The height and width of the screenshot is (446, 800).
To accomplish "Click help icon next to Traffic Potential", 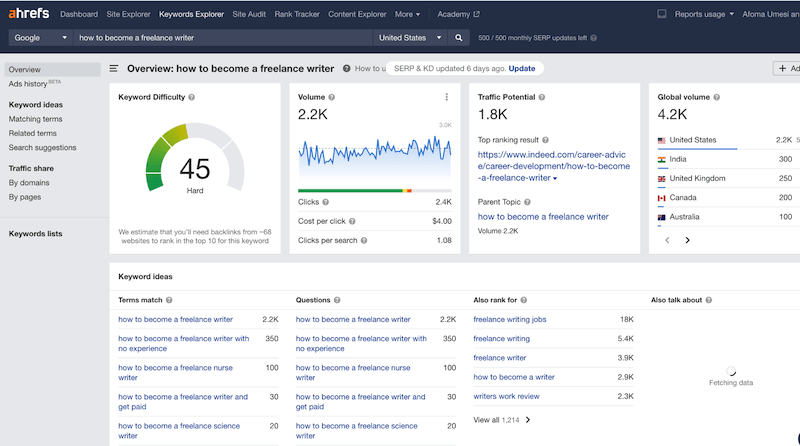I will click(542, 97).
